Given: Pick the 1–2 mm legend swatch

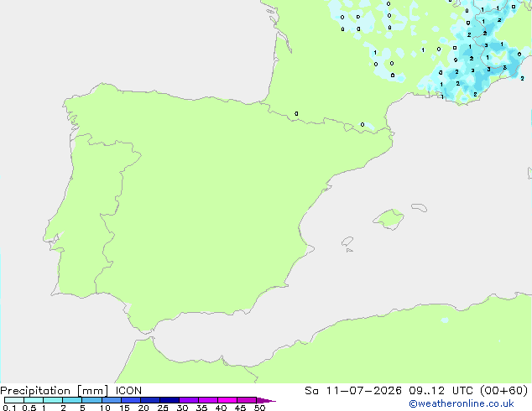Looking at the screenshot, I should 53,400.
